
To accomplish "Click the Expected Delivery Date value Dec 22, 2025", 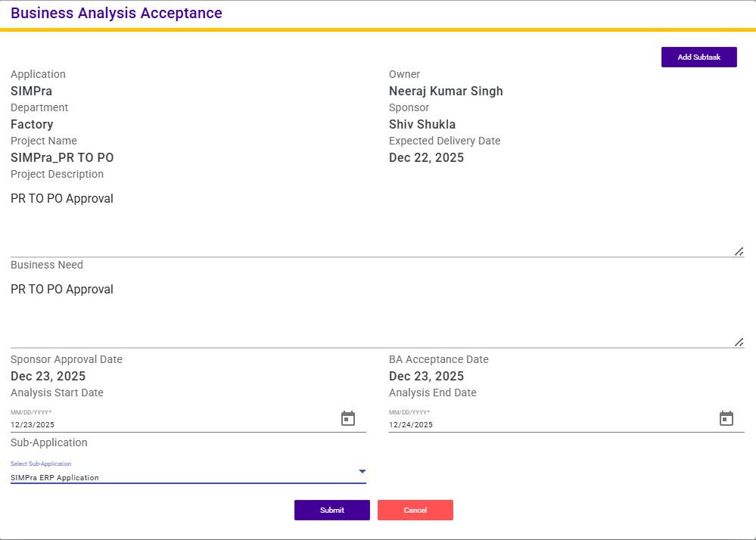I will [426, 158].
